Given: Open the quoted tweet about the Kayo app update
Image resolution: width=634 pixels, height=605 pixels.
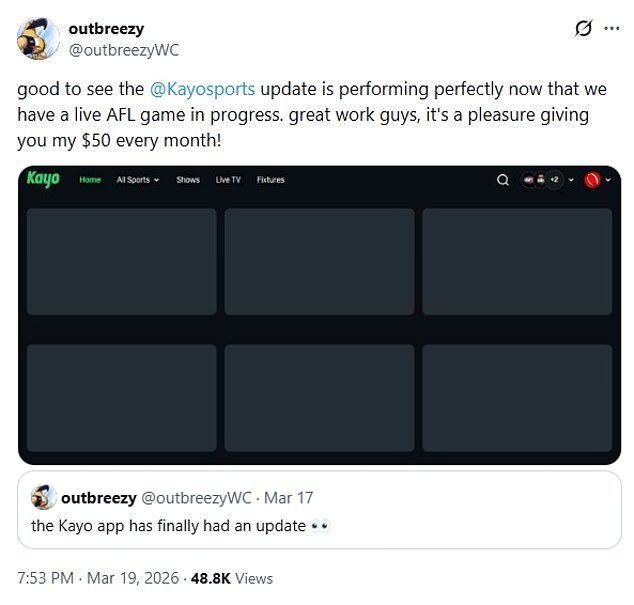Looking at the screenshot, I should 319,510.
